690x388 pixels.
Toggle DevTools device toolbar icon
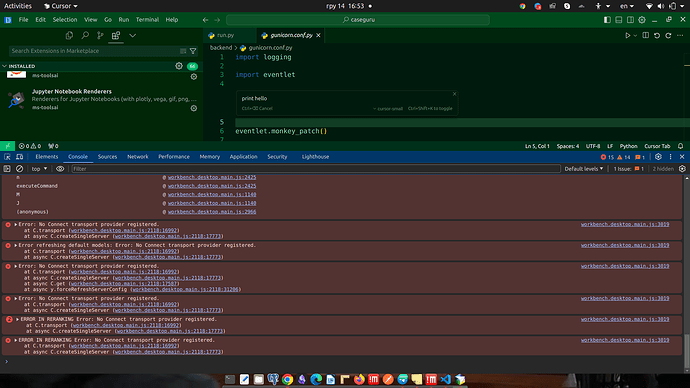coord(19,157)
